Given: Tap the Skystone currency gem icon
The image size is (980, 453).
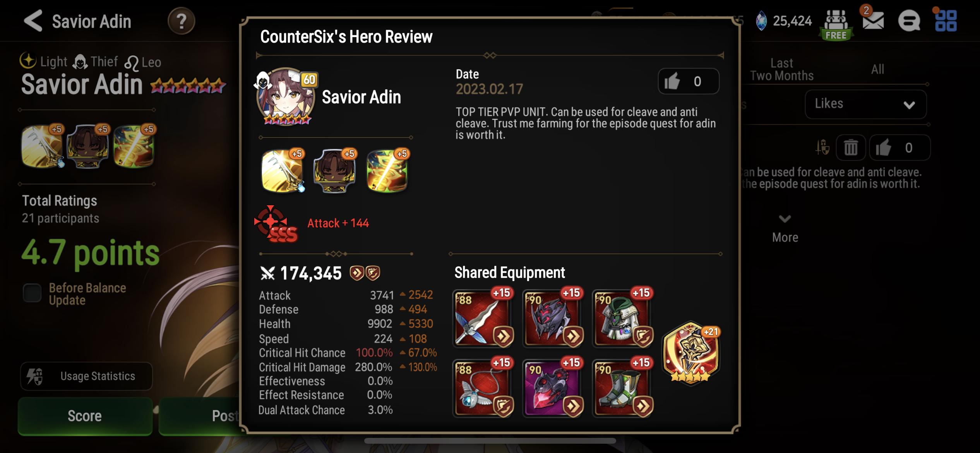Looking at the screenshot, I should pos(761,21).
